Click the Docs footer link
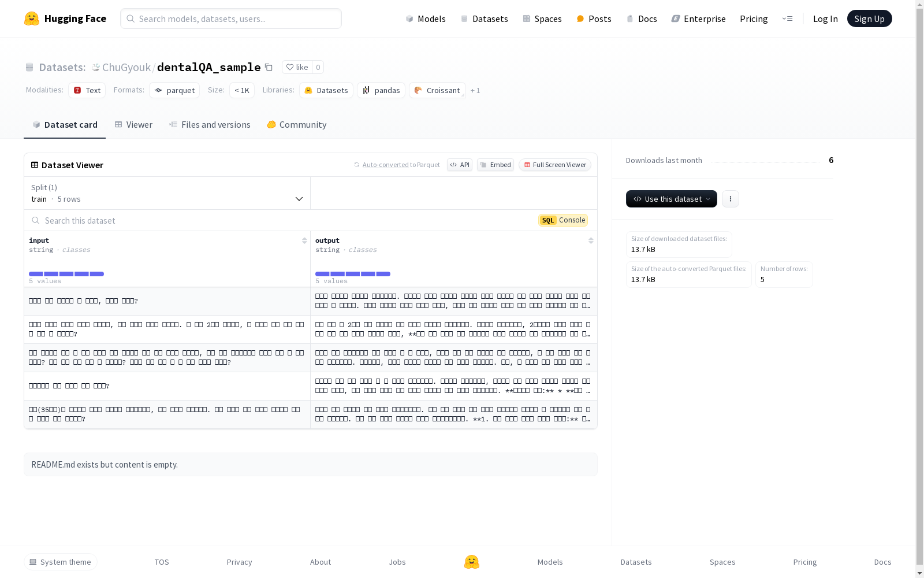The image size is (924, 578). click(882, 562)
